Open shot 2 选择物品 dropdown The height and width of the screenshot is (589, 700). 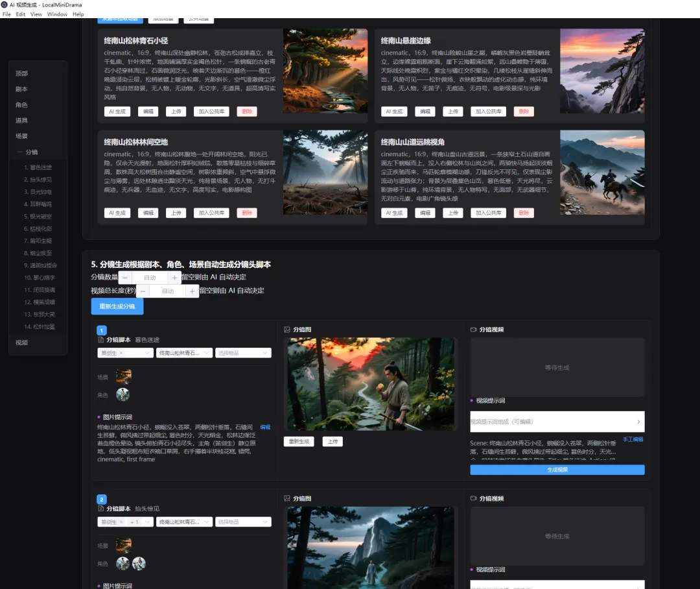click(243, 522)
